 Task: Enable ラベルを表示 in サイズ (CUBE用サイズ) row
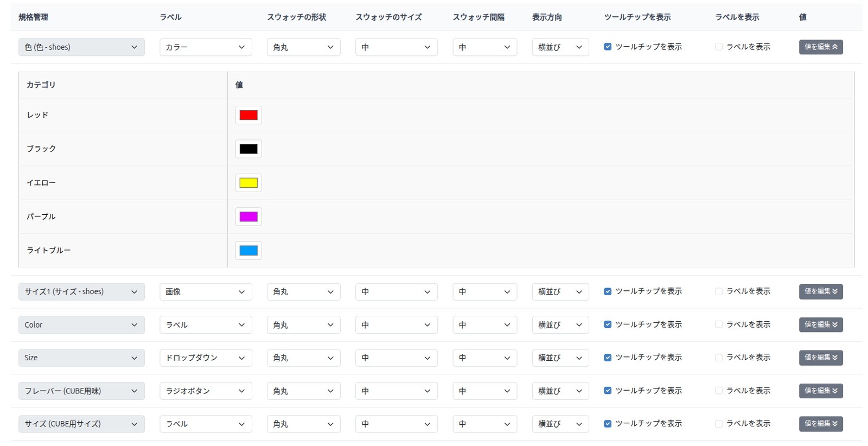coord(719,424)
